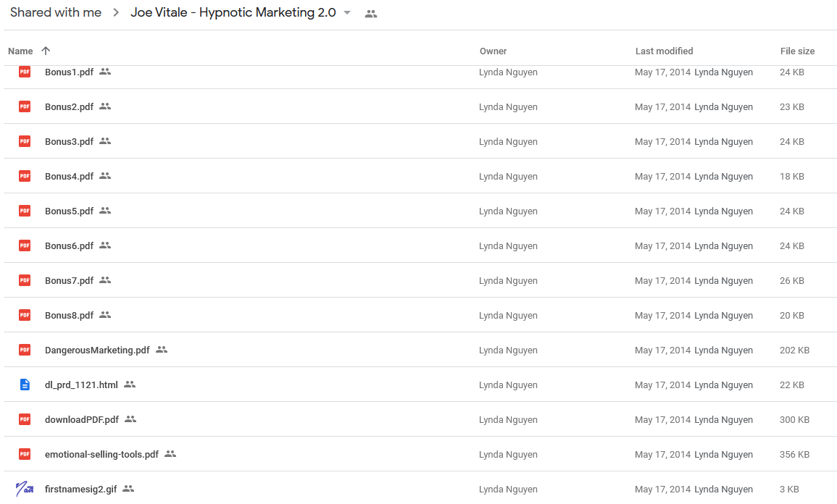Select the DangerousMarketing.pdf file name

(x=97, y=350)
